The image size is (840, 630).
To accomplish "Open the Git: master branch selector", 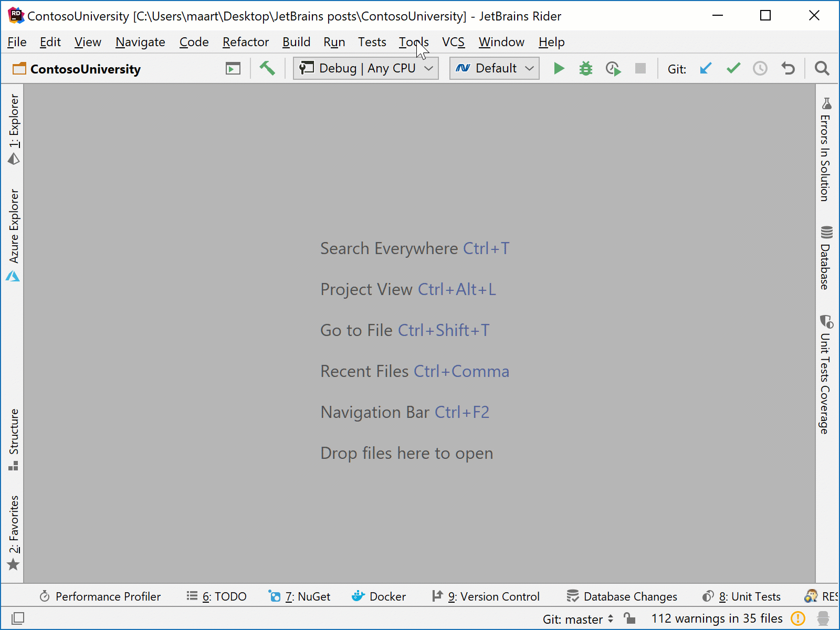I will (x=577, y=619).
